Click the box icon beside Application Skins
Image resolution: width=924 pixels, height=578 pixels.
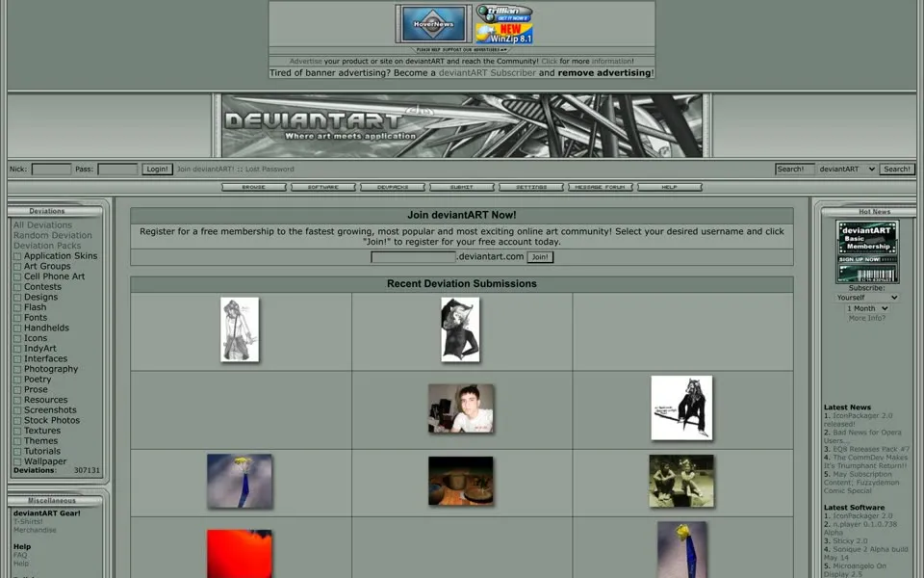[17, 256]
